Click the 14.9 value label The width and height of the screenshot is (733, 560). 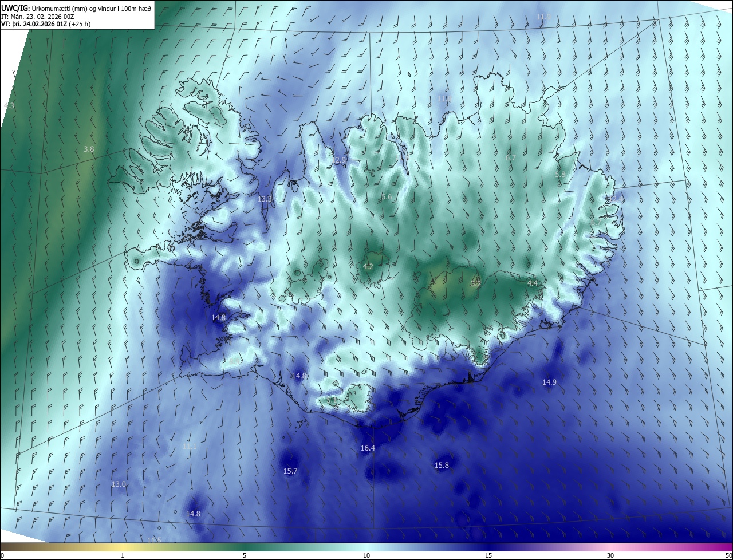tap(549, 382)
